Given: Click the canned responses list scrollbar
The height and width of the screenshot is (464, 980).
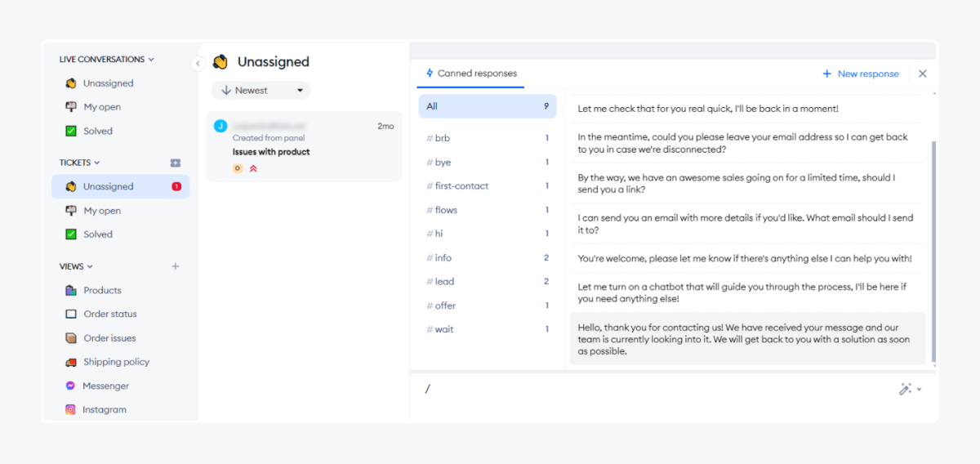Looking at the screenshot, I should pyautogui.click(x=933, y=253).
